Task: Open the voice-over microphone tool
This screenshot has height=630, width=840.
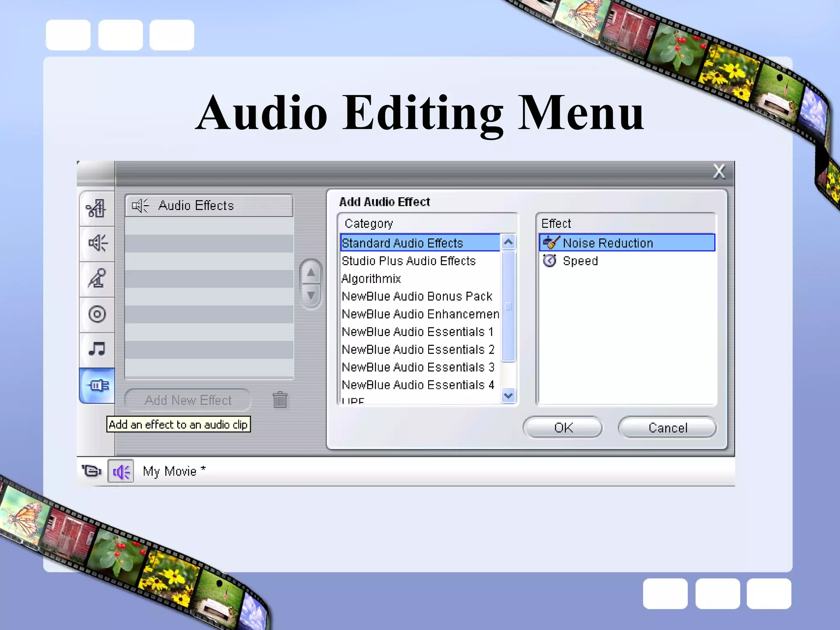Action: point(97,279)
